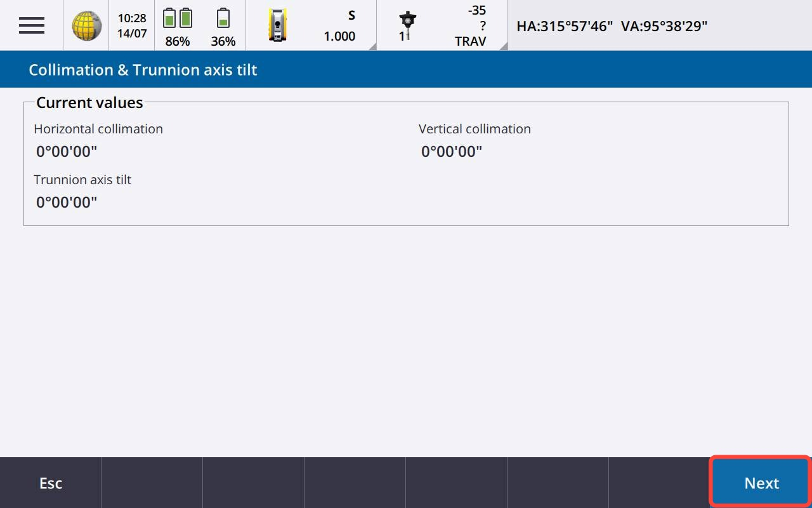Open the total station instrument icon
Screen dimensions: 812x508
277,25
